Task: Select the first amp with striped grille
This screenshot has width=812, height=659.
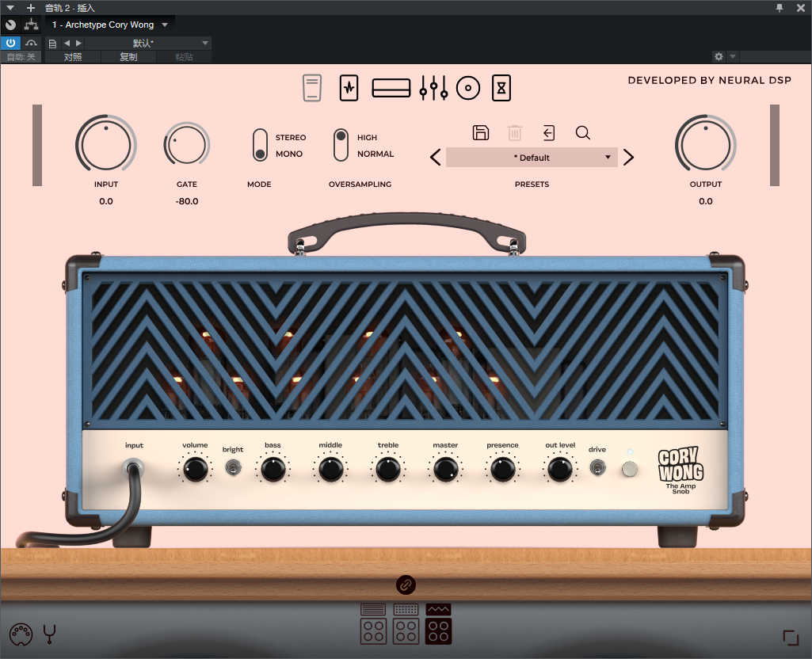Action: point(373,624)
